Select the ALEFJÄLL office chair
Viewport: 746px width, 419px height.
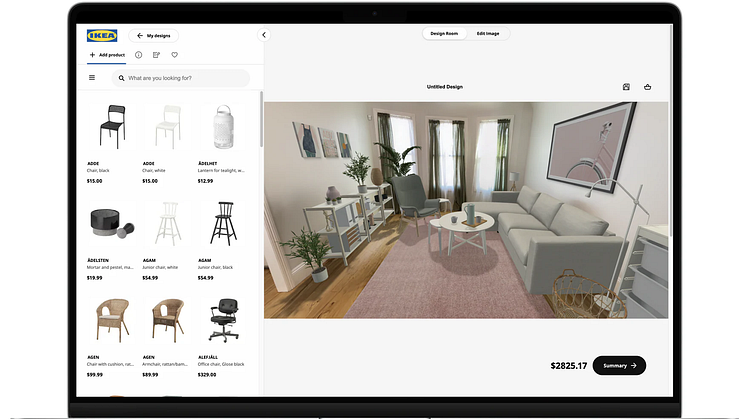pos(223,320)
